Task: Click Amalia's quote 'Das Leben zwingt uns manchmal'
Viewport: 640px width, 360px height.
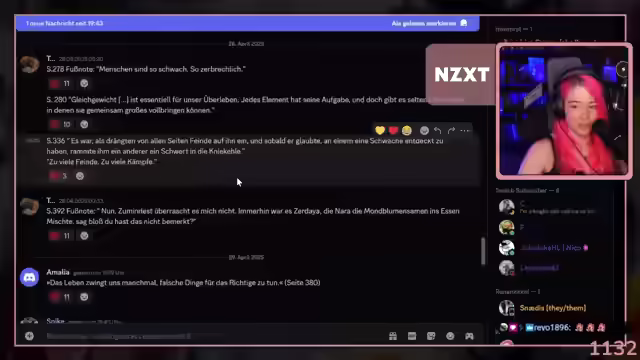Action: [183, 282]
